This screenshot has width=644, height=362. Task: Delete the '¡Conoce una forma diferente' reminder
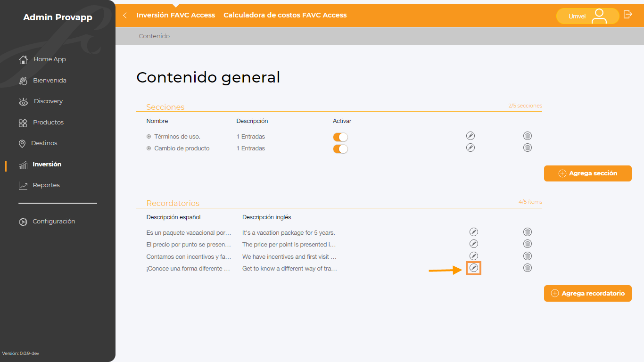click(x=528, y=268)
